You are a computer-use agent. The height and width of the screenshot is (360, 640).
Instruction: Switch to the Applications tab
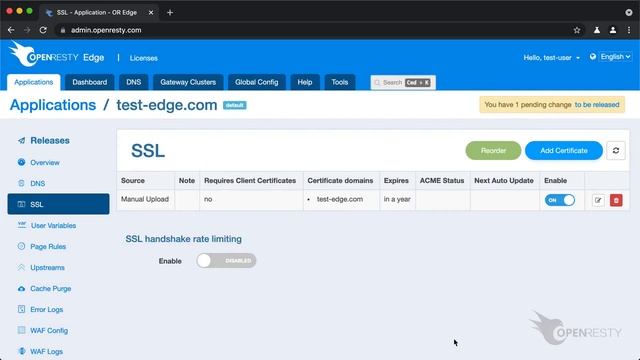coord(33,82)
